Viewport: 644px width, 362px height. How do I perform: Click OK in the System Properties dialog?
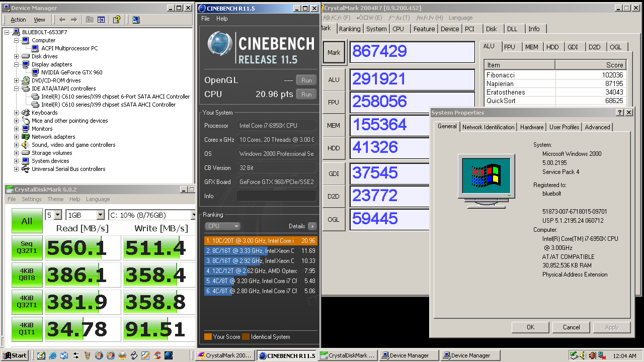530,327
